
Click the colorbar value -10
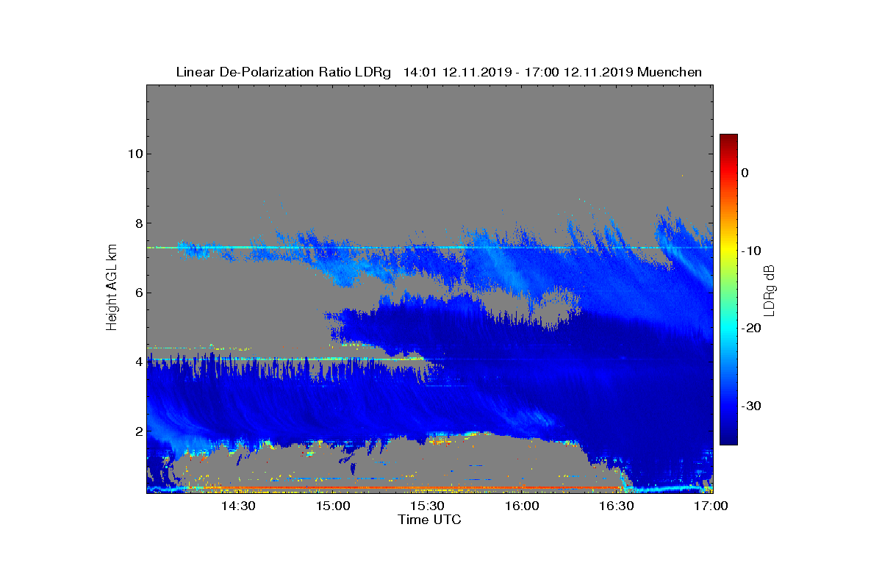(750, 251)
